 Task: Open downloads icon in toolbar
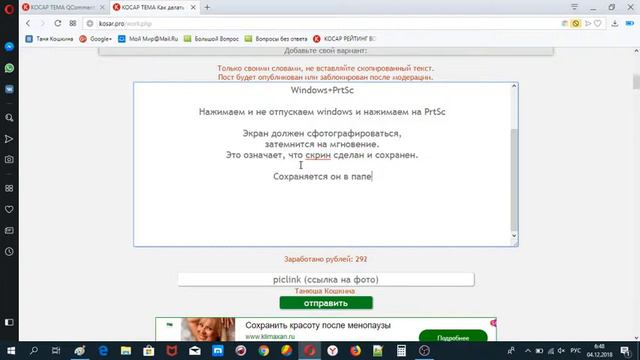tap(615, 24)
